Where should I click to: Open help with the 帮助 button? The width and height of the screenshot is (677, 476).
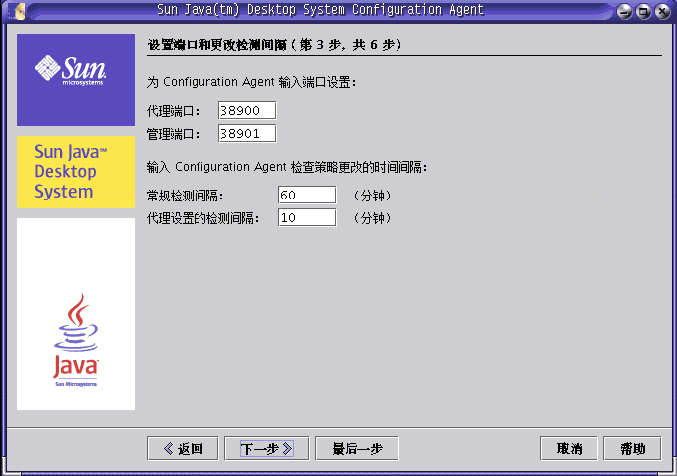[632, 449]
